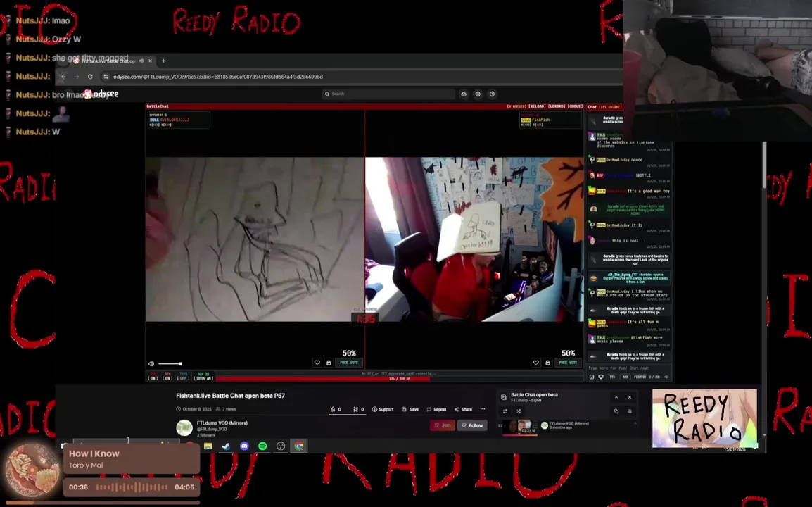The image size is (812, 507).
Task: Share the video
Action: point(464,410)
